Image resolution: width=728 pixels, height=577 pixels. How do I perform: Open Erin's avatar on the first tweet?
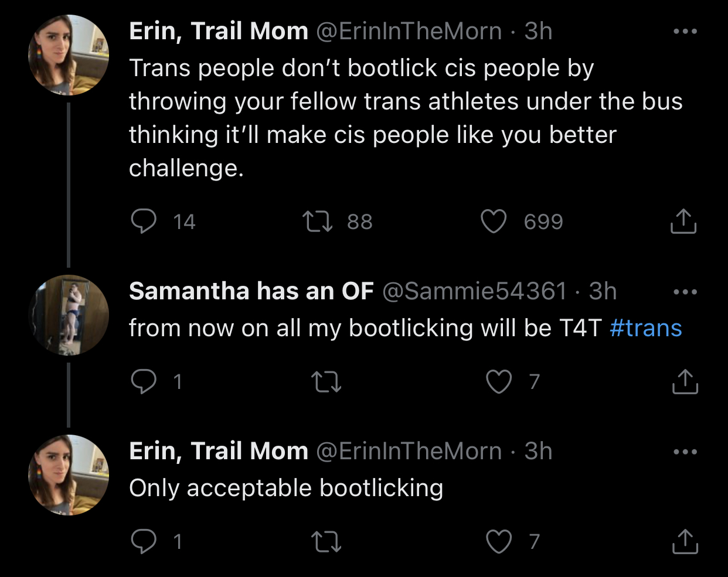pos(69,55)
